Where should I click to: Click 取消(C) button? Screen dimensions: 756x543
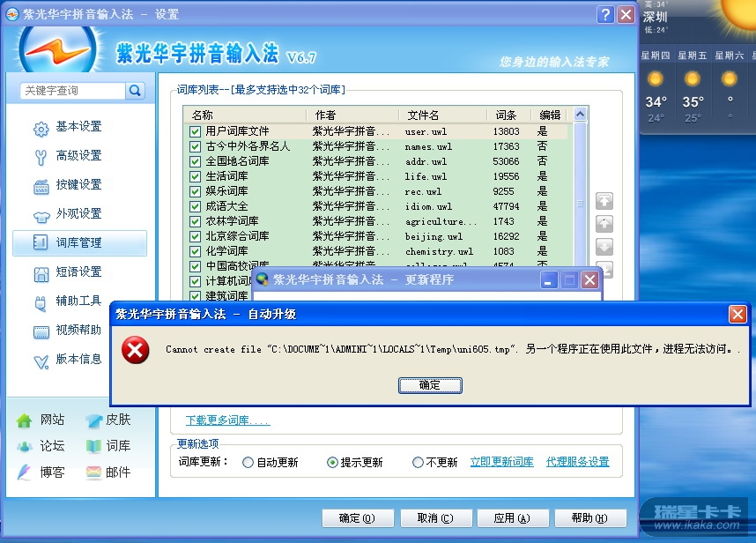tap(435, 518)
